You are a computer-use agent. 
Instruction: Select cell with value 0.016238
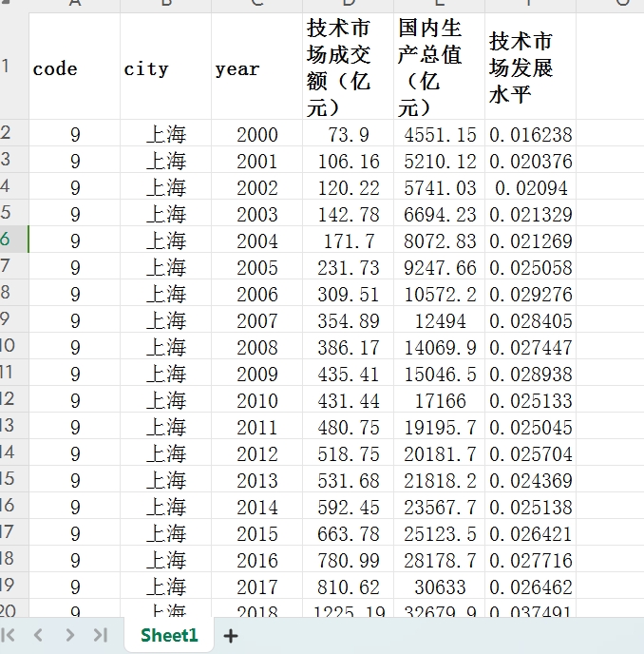[531, 134]
